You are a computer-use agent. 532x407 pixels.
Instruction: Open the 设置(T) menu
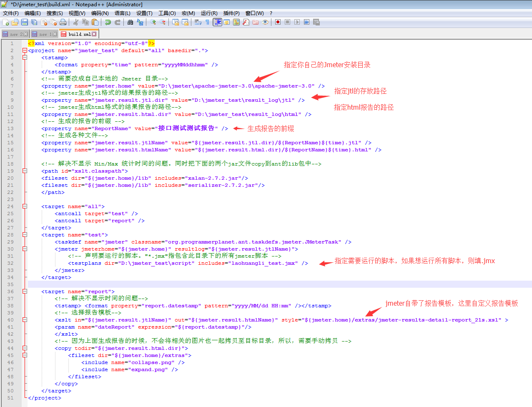(x=144, y=13)
